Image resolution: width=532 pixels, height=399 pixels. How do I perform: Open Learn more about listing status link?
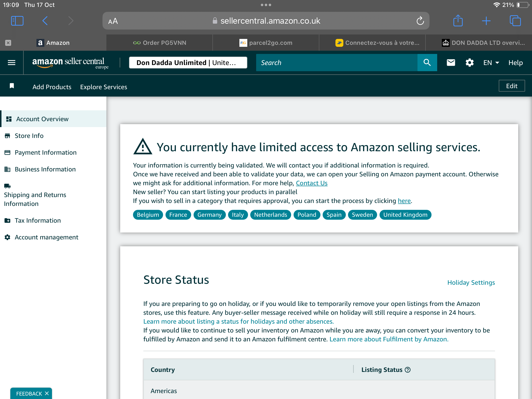coord(238,321)
